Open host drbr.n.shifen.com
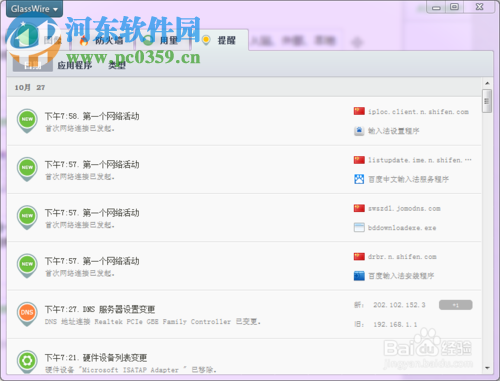This screenshot has width=500, height=381. click(402, 257)
